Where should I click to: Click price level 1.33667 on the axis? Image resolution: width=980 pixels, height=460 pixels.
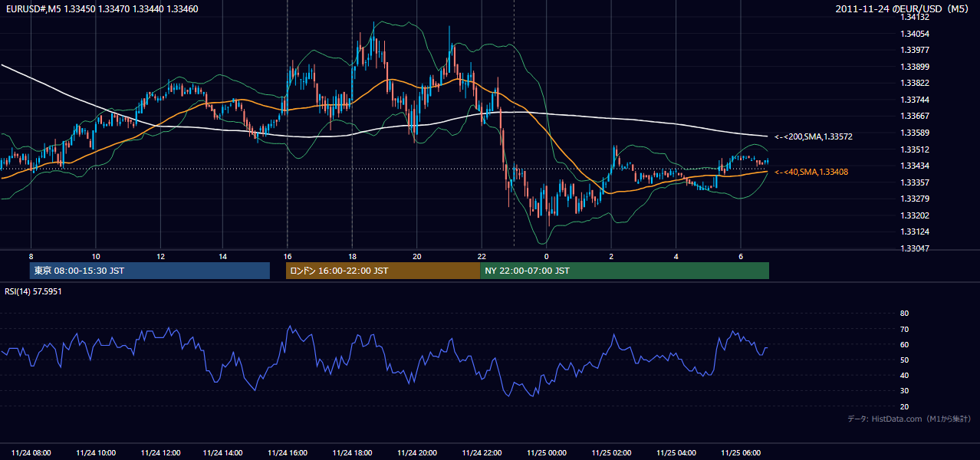tap(916, 116)
